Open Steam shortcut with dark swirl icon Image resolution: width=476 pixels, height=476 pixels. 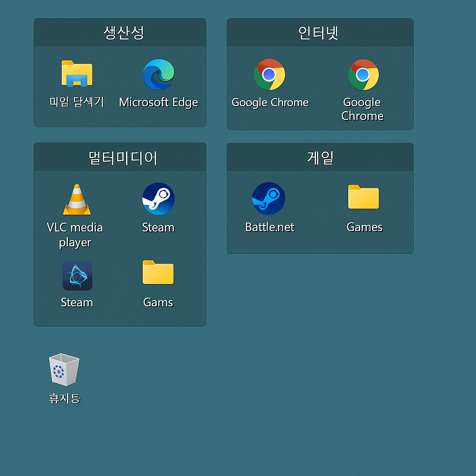pyautogui.click(x=78, y=276)
